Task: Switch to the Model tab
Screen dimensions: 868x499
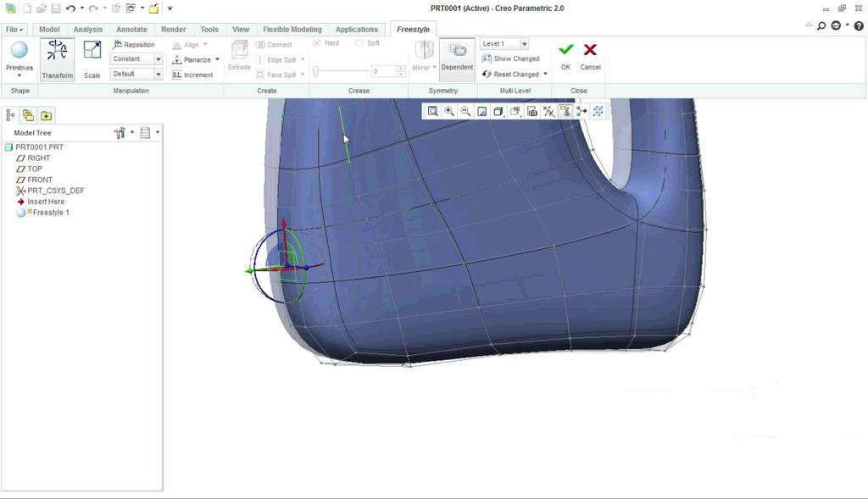Action: coord(49,30)
